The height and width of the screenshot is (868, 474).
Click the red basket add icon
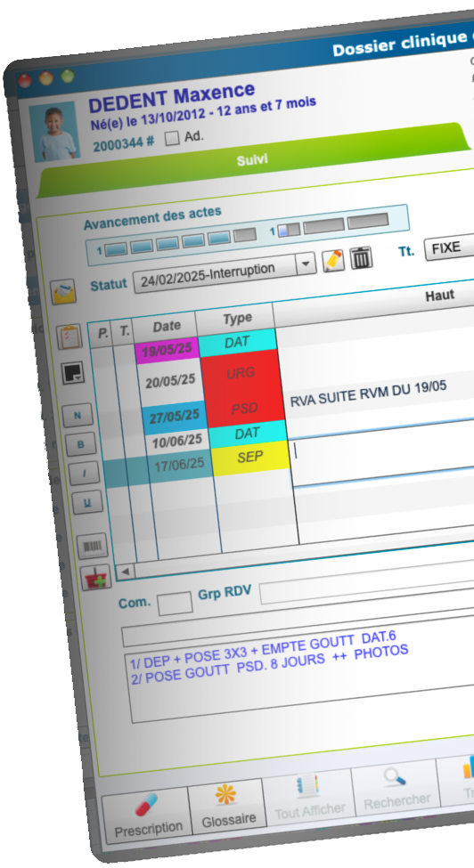(96, 578)
